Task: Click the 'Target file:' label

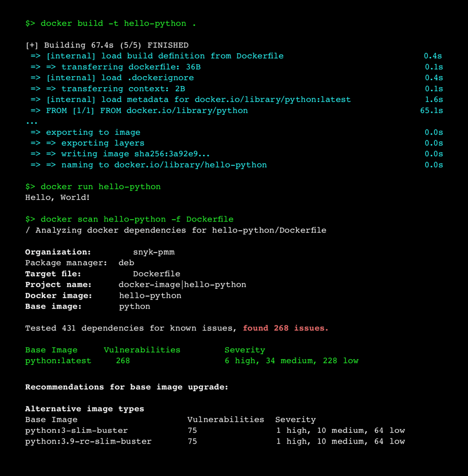Action: click(x=53, y=274)
